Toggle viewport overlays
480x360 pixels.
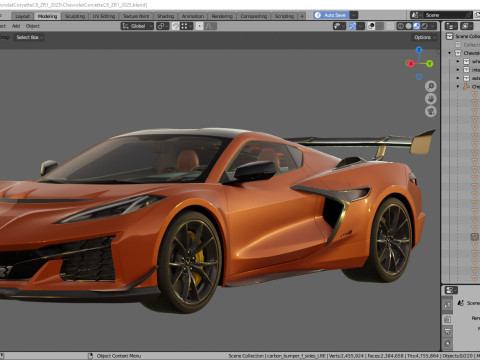(371, 26)
